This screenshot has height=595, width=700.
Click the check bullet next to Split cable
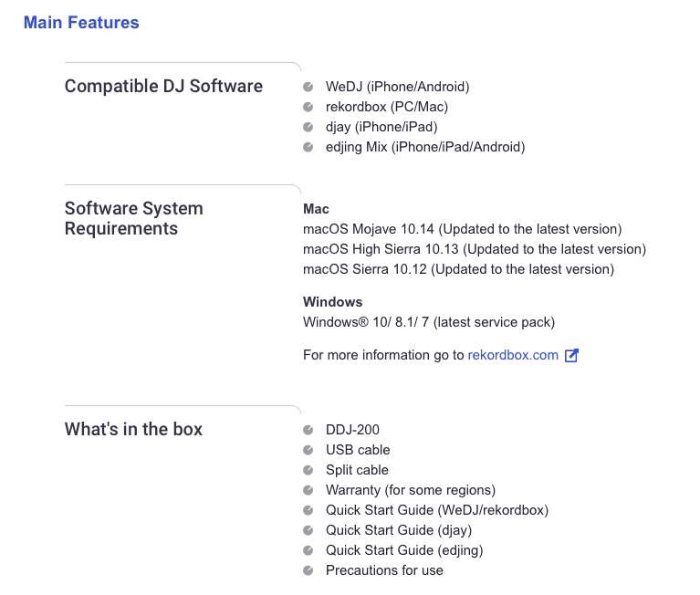(x=308, y=471)
